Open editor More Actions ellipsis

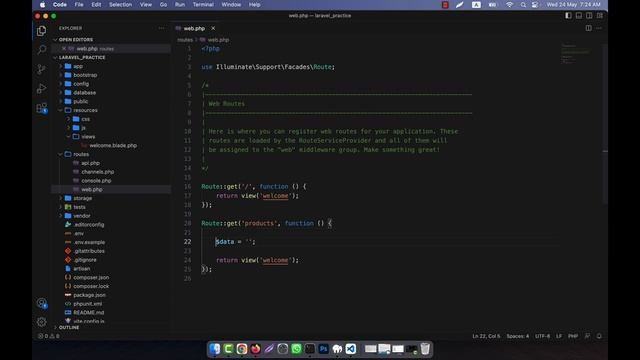click(599, 28)
